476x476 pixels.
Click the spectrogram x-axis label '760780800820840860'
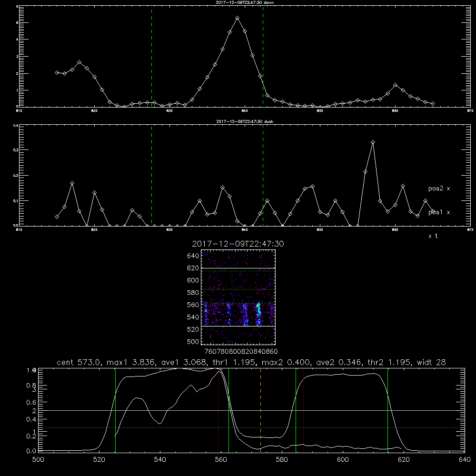(241, 352)
